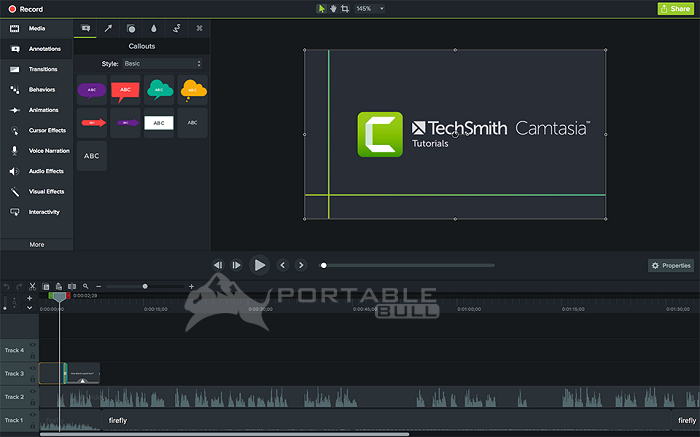Open the Media panel
This screenshot has height=437, width=700.
coord(36,29)
